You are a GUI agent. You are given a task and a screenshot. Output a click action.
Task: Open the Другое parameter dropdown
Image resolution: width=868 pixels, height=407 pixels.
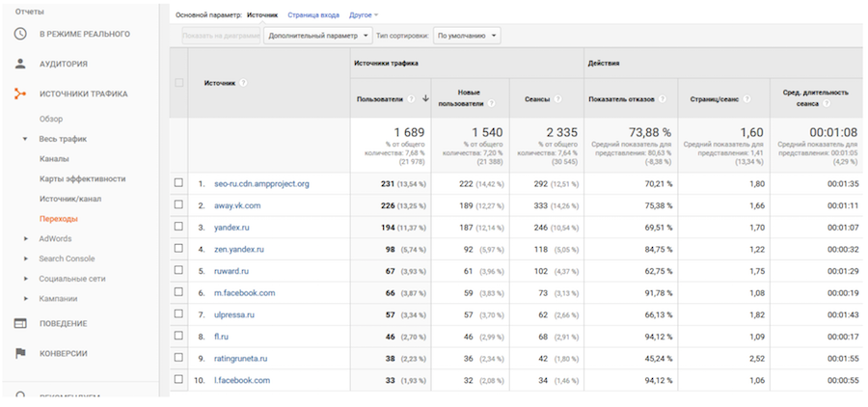point(363,15)
